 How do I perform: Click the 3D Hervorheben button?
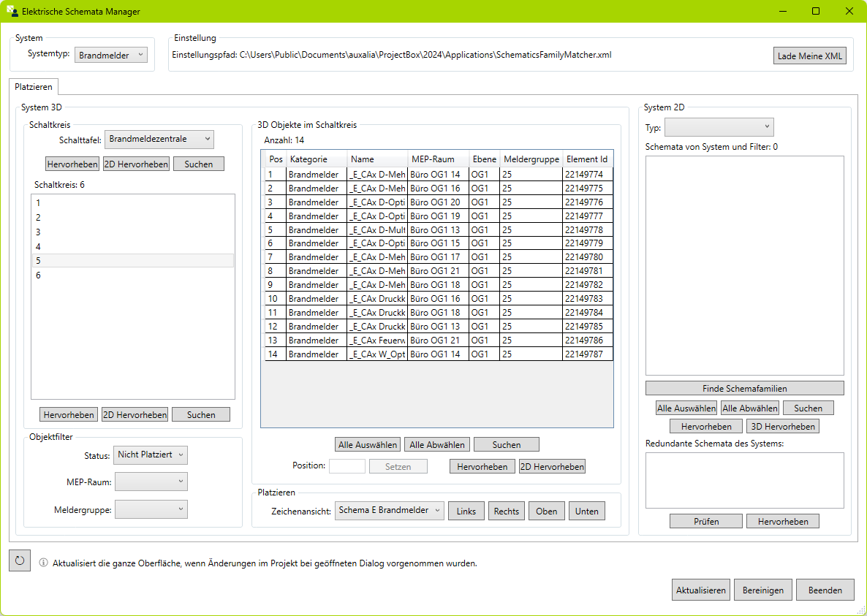(x=782, y=426)
